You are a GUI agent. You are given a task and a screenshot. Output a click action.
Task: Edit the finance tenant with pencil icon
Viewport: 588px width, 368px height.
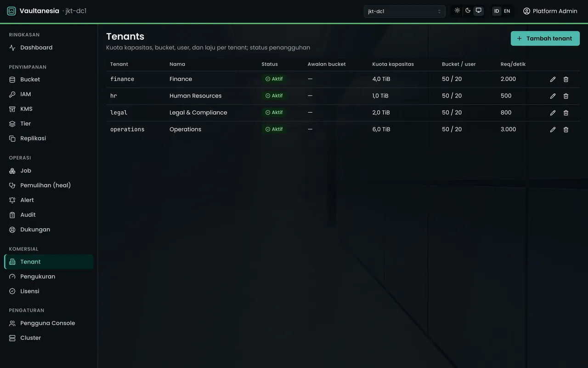point(553,79)
